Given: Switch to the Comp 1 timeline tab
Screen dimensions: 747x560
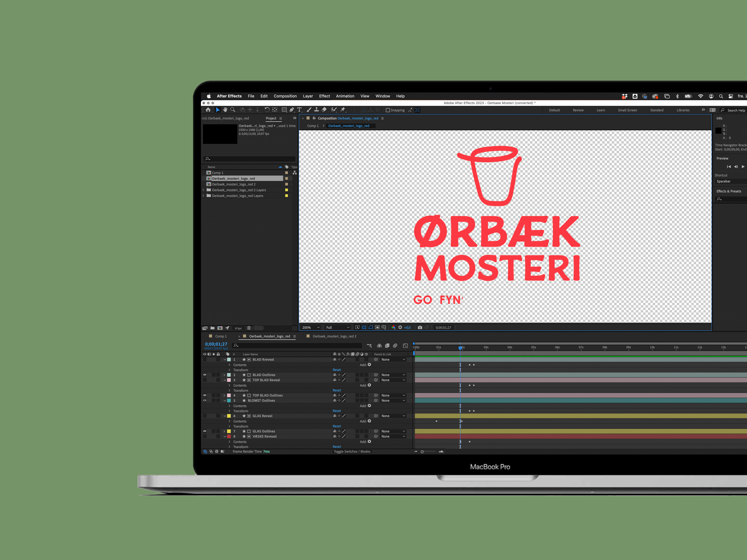Looking at the screenshot, I should coord(221,336).
